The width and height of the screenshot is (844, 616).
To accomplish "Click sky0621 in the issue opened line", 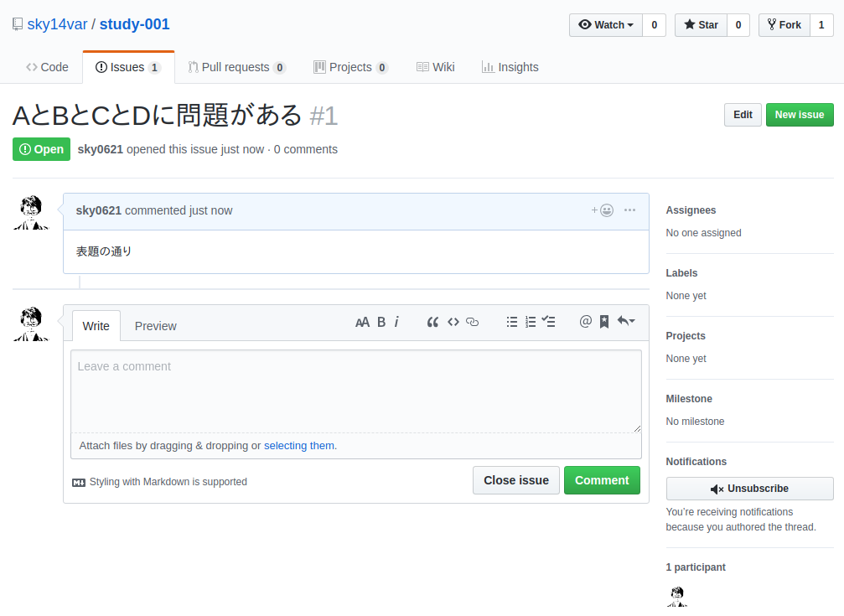I will [100, 149].
